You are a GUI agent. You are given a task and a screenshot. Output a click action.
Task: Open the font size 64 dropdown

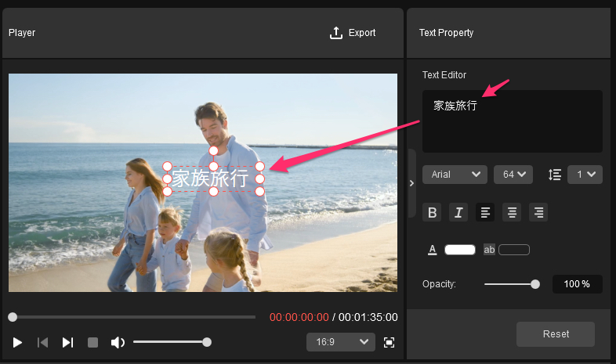[513, 174]
